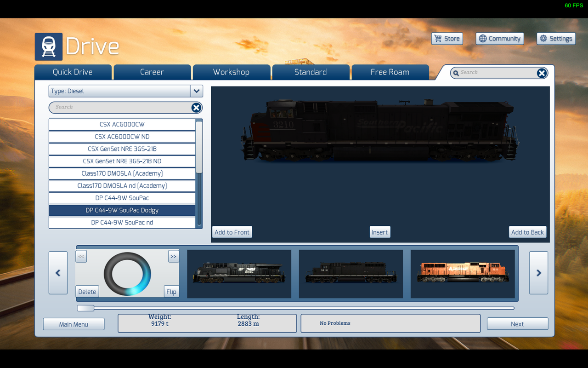Click the Weight 9179 t readout

click(x=160, y=320)
